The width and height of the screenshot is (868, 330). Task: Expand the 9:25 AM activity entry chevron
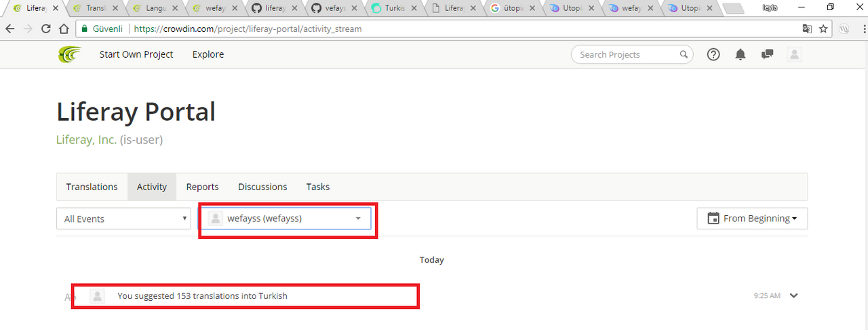tap(795, 295)
